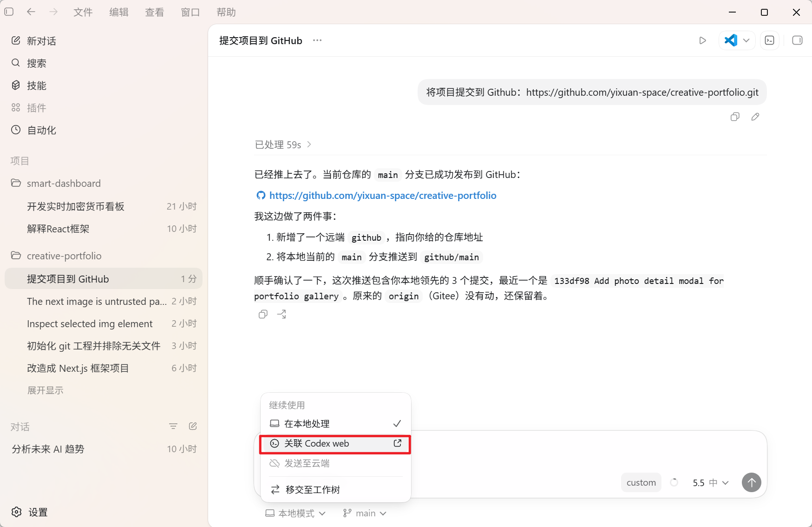Click the share arrow icon under the reply
The image size is (812, 527).
click(x=282, y=314)
